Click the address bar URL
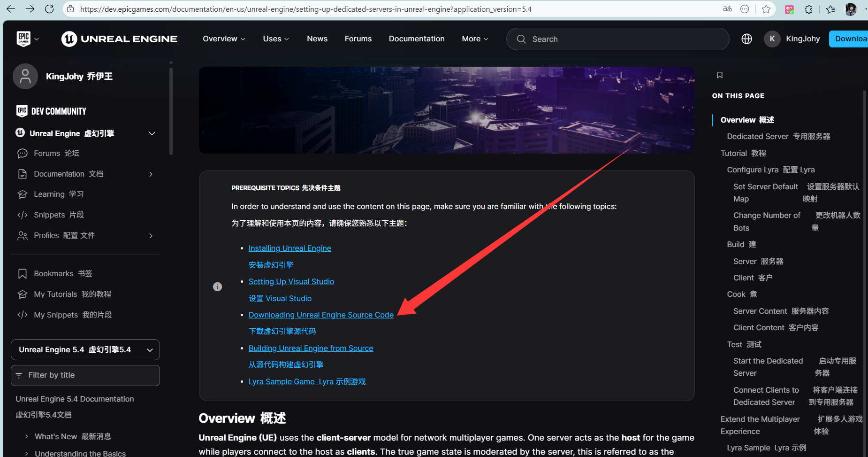 tap(305, 9)
